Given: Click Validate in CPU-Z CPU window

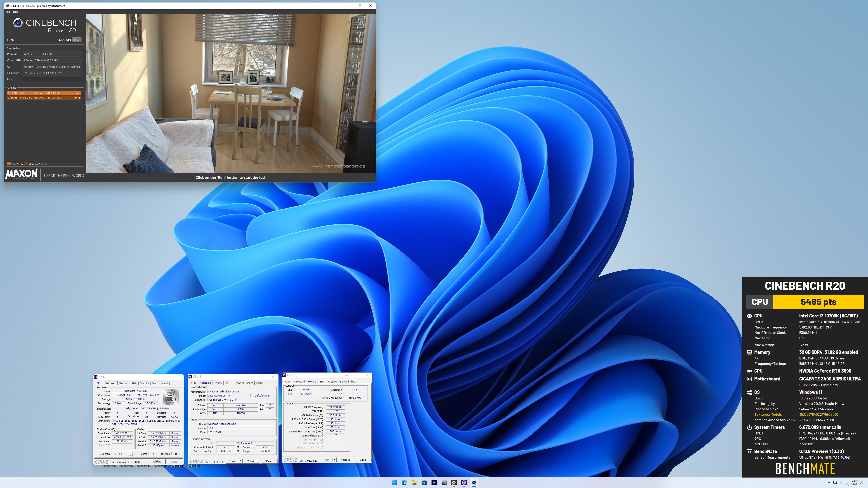Looking at the screenshot, I should [157, 461].
